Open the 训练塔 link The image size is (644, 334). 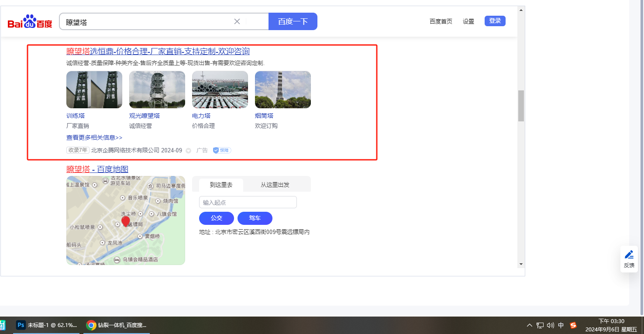click(x=76, y=116)
